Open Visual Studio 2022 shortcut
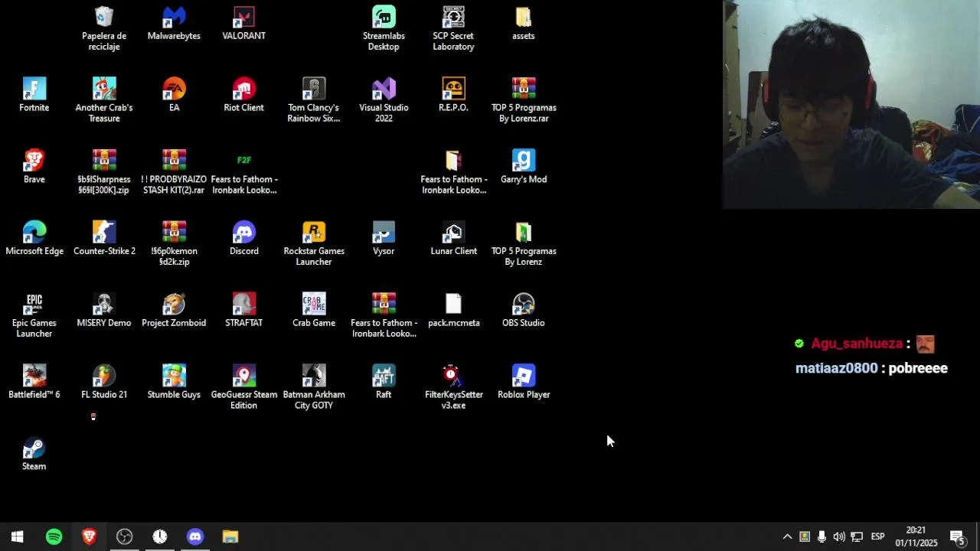980x551 pixels. [x=384, y=100]
